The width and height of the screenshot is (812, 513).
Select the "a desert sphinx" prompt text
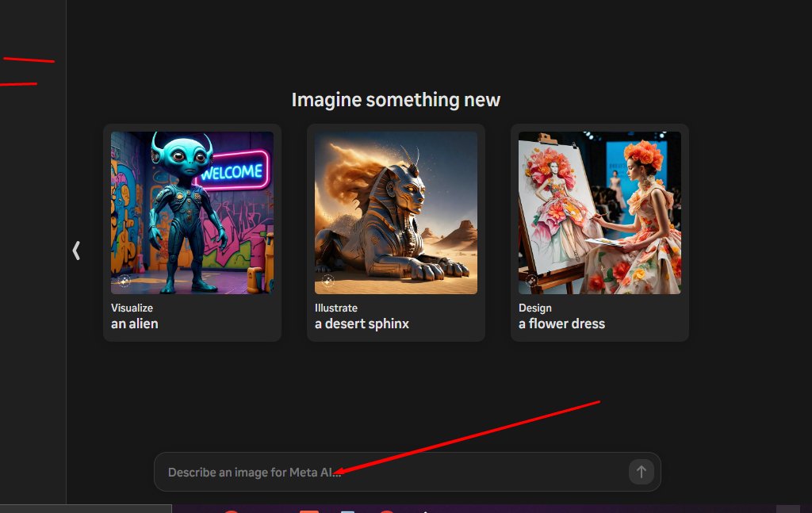coord(362,323)
